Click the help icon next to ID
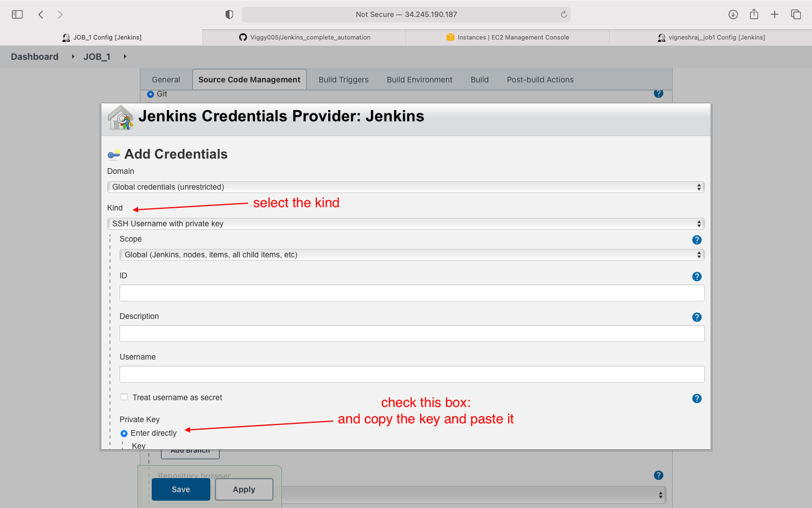 [x=697, y=277]
